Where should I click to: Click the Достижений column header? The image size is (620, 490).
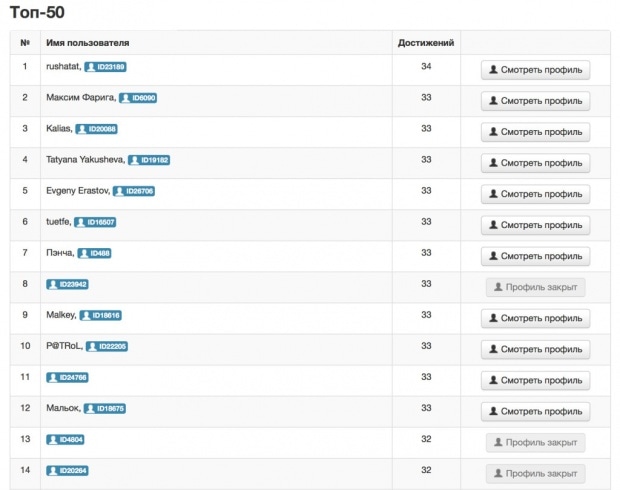426,43
